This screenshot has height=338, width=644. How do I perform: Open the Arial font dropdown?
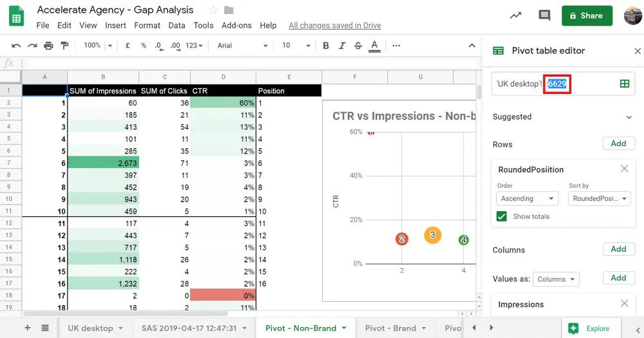coord(242,46)
